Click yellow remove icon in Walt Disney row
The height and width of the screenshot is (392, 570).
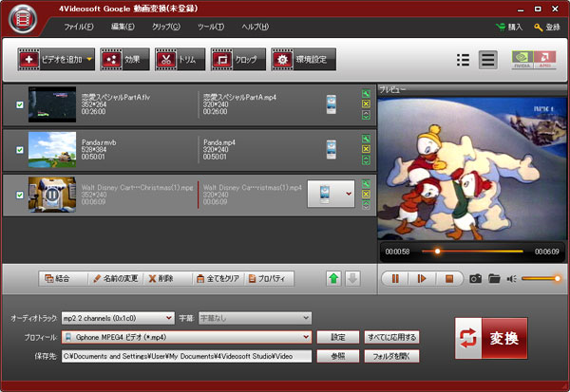366,194
